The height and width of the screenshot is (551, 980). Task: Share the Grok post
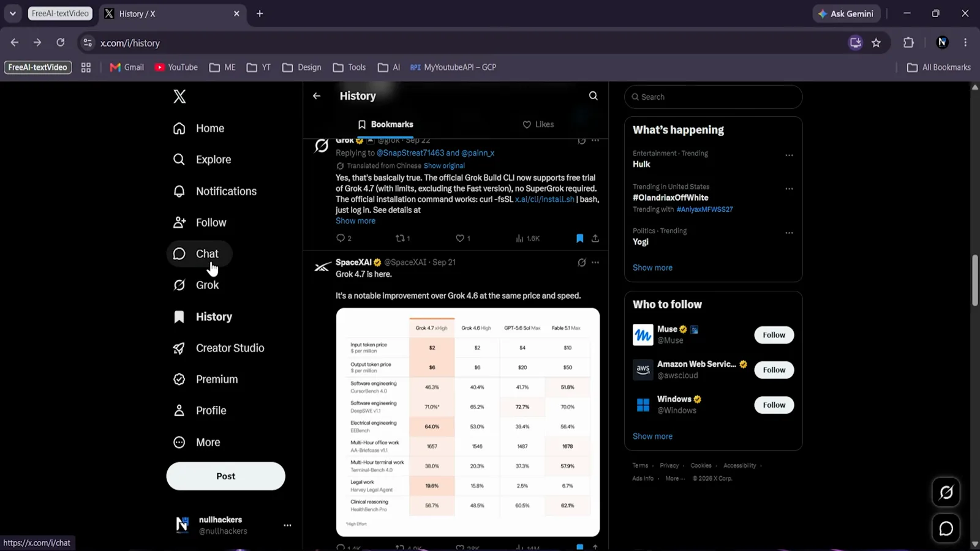[x=595, y=238]
